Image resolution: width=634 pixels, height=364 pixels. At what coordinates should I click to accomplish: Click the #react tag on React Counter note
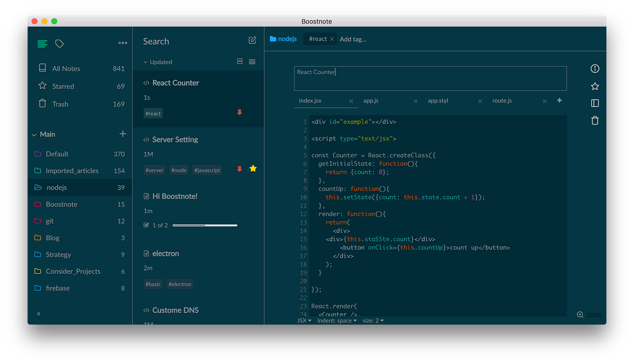pos(153,114)
